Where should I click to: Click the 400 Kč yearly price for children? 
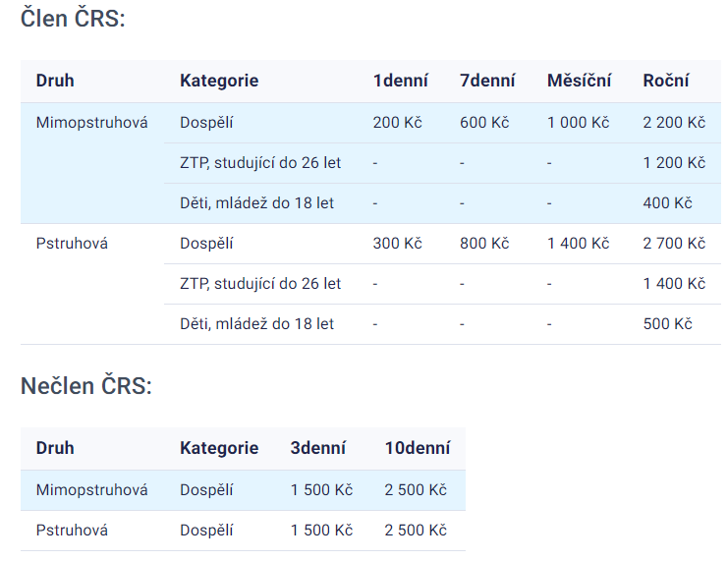click(667, 203)
